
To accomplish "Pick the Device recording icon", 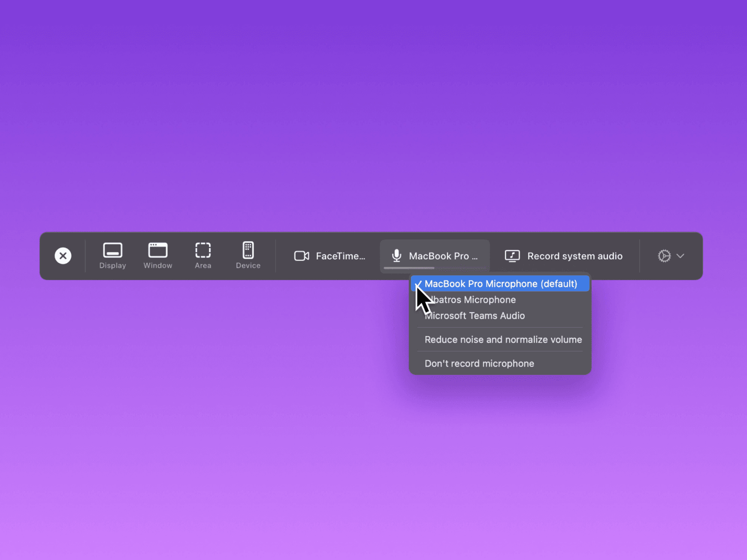I will 248,251.
